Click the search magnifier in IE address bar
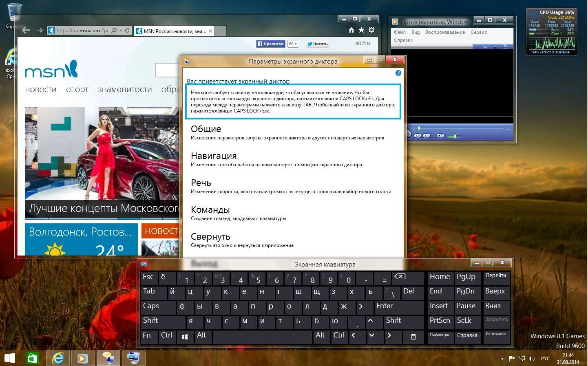The height and width of the screenshot is (366, 588). tap(114, 30)
